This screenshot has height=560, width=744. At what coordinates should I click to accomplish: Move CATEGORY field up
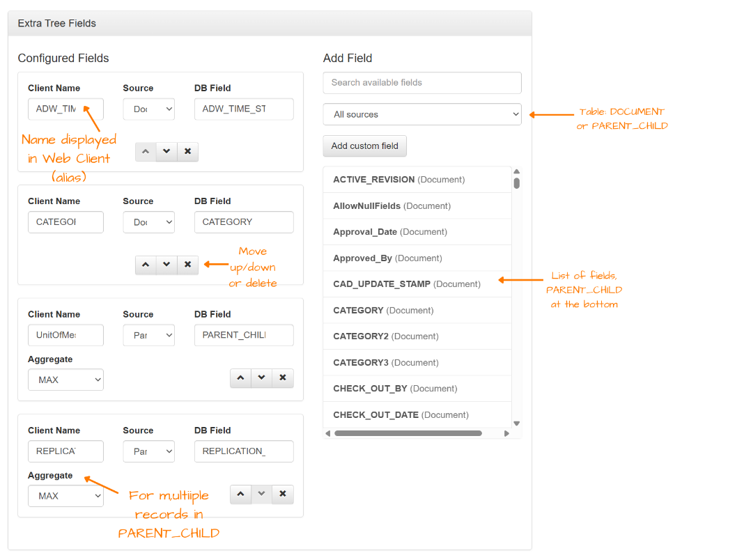pyautogui.click(x=146, y=265)
